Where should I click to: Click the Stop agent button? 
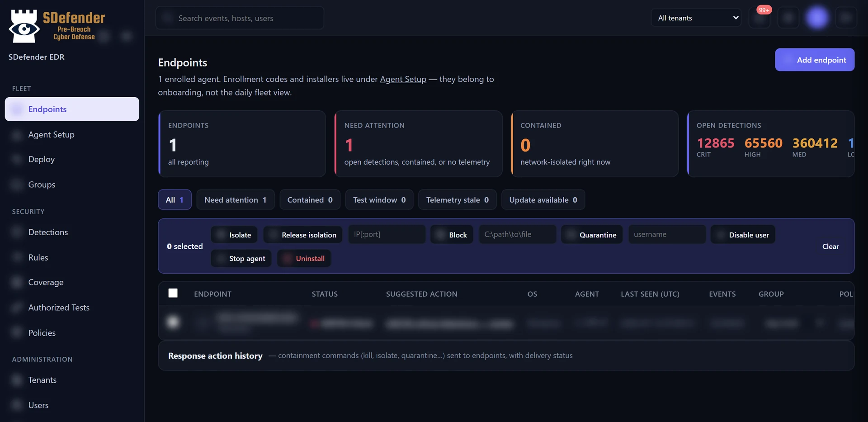241,258
